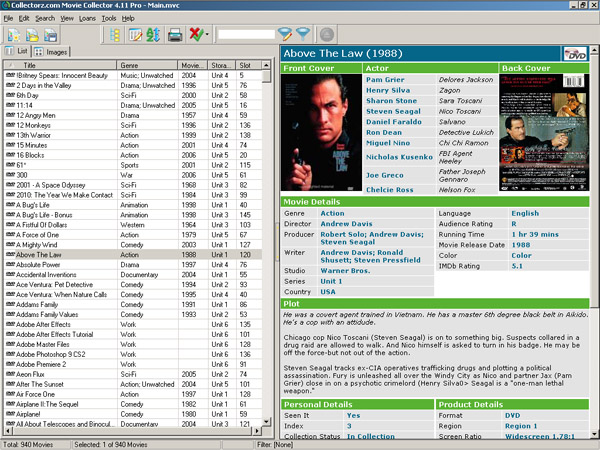
Task: Select the row Adobe Photoshop 9 CS2
Action: point(133,354)
